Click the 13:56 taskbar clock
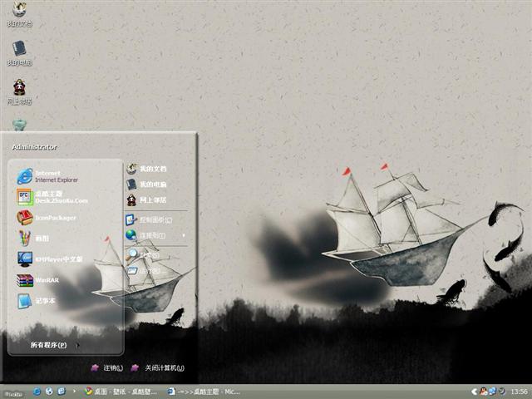This screenshot has height=399, width=532. (519, 392)
